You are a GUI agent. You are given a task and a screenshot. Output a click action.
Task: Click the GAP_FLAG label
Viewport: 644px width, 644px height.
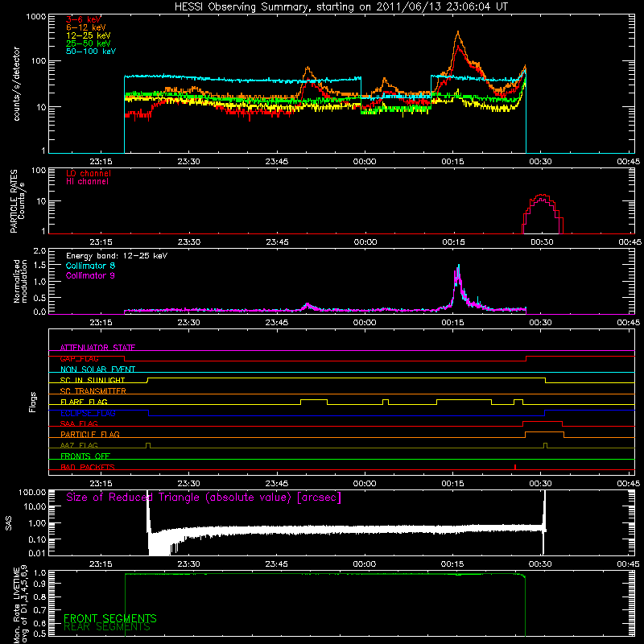click(79, 358)
